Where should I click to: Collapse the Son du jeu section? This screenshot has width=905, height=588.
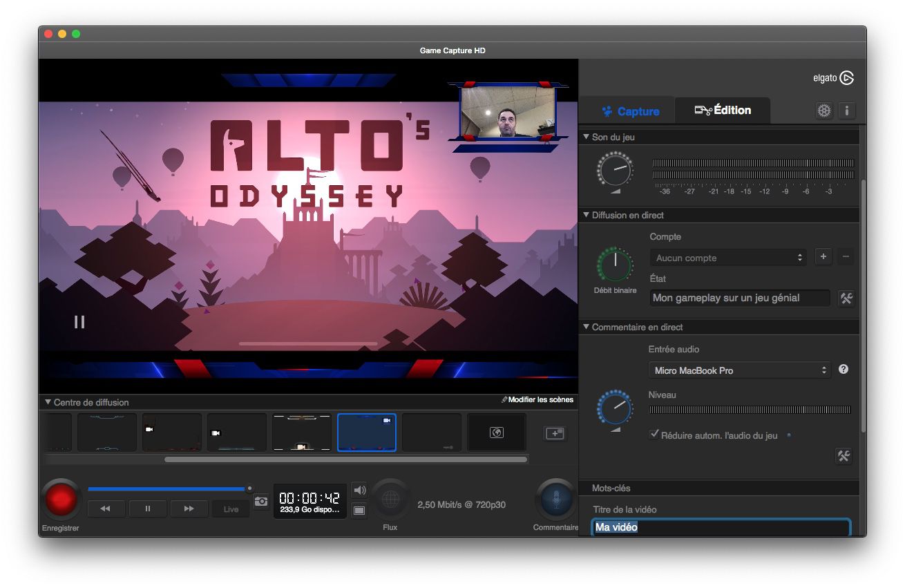tap(586, 136)
